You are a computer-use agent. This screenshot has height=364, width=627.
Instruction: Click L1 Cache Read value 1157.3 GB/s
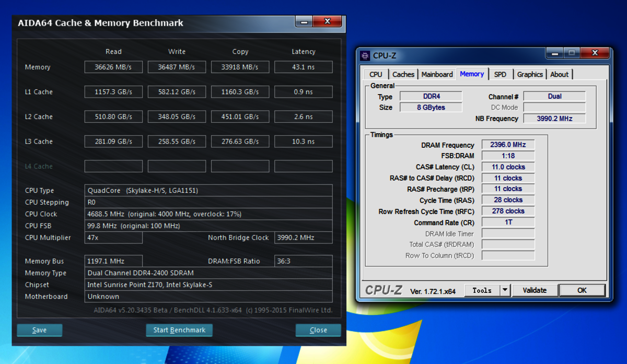pyautogui.click(x=113, y=92)
